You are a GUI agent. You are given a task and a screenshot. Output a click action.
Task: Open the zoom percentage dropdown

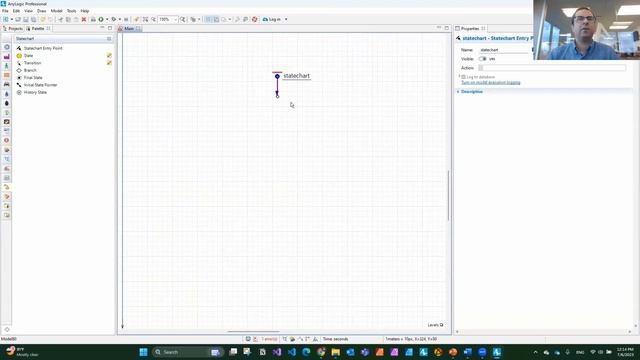(176, 19)
